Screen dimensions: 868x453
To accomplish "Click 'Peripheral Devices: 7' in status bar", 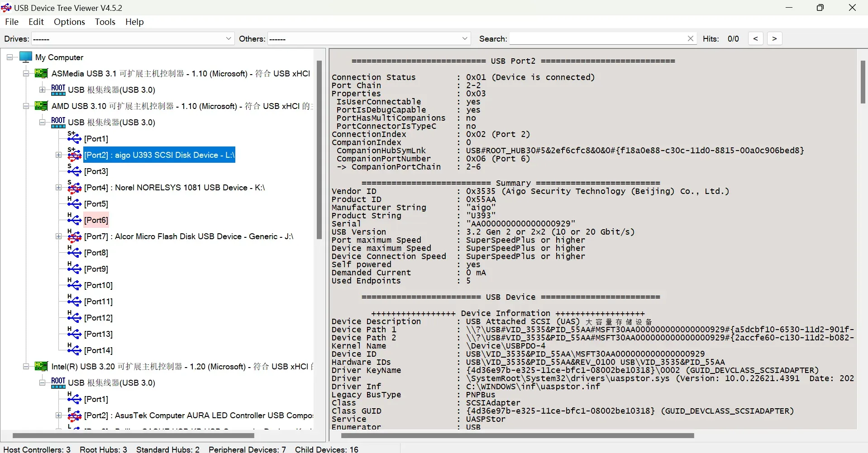I will pos(247,449).
